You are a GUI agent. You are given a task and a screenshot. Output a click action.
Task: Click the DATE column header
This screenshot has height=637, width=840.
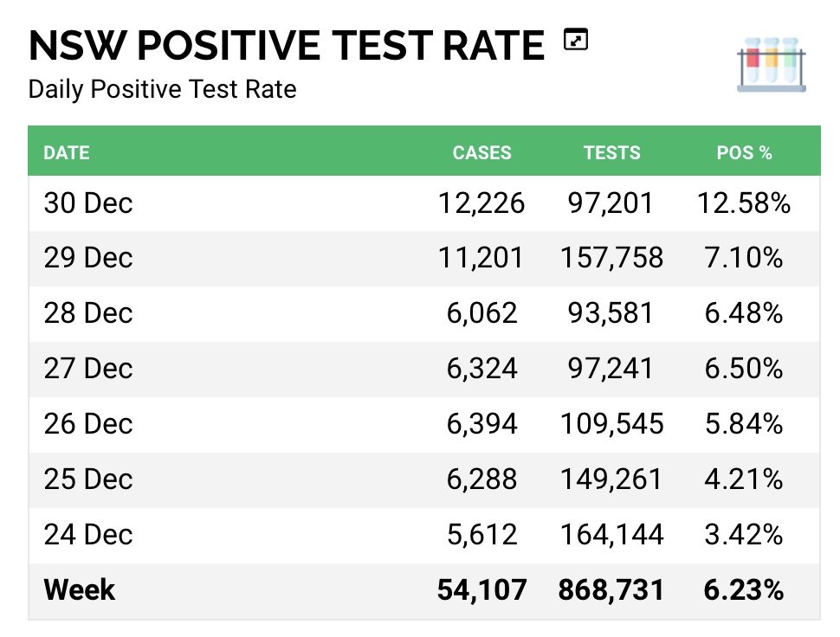point(67,152)
